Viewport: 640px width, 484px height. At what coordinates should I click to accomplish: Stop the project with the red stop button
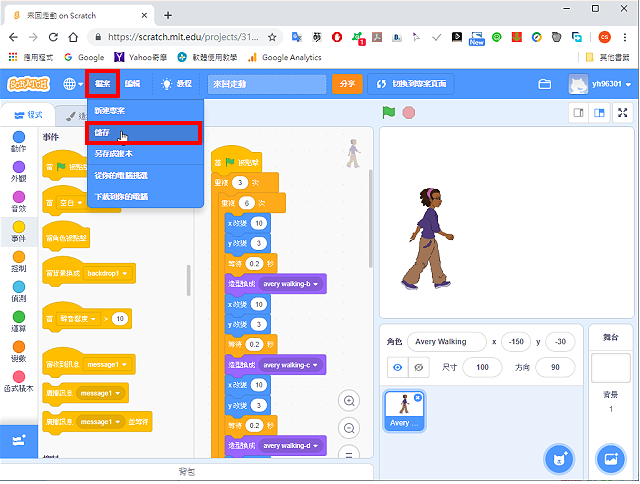point(409,113)
